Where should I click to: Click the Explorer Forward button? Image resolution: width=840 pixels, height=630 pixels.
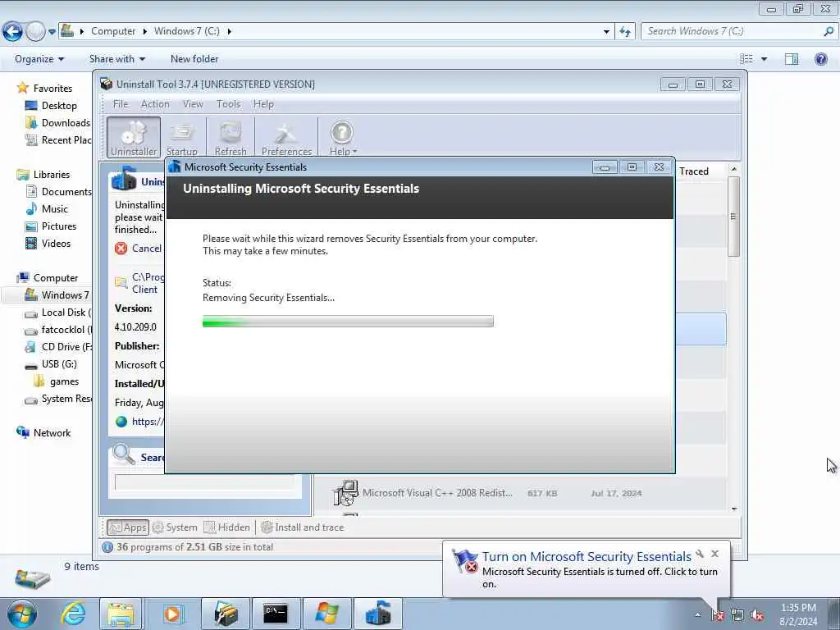[35, 32]
